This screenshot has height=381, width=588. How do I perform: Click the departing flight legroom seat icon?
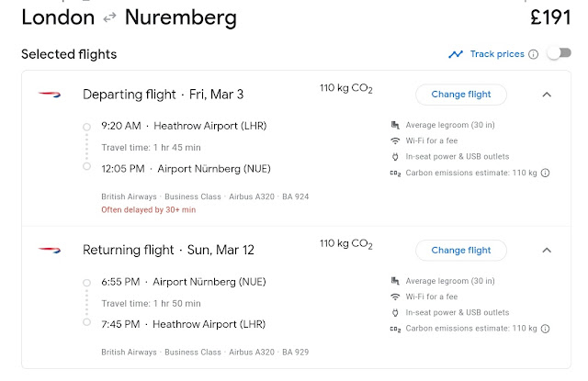[x=395, y=125]
